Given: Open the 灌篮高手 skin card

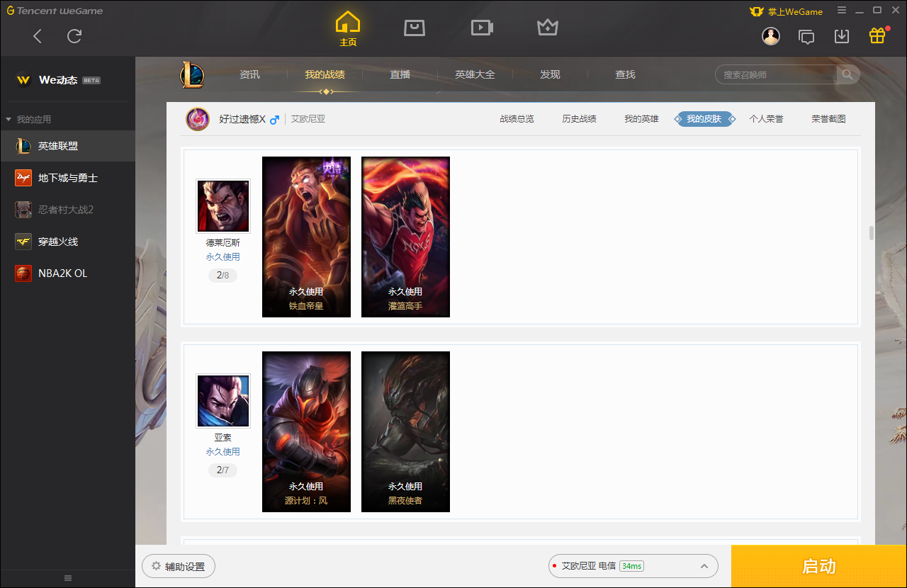Looking at the screenshot, I should tap(405, 237).
